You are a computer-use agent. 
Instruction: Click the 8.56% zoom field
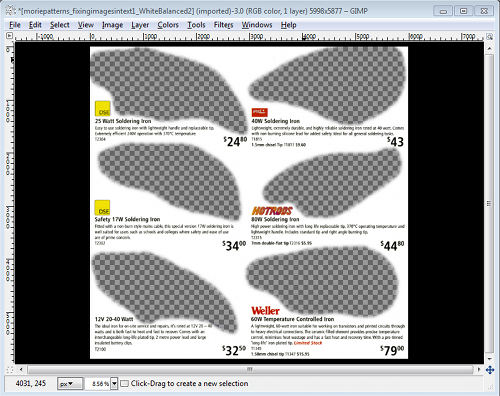pos(98,384)
